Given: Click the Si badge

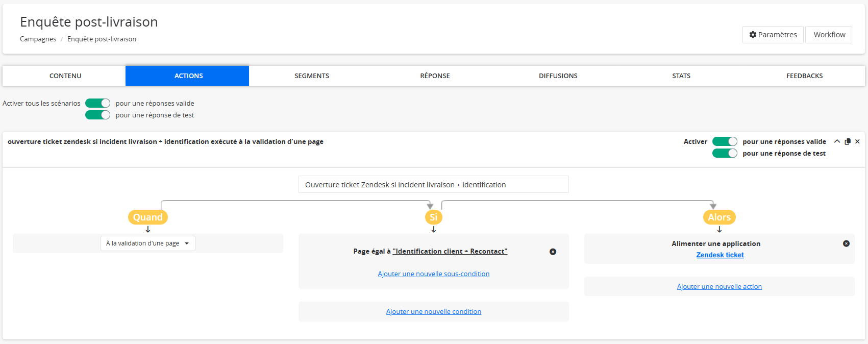Looking at the screenshot, I should pos(434,217).
